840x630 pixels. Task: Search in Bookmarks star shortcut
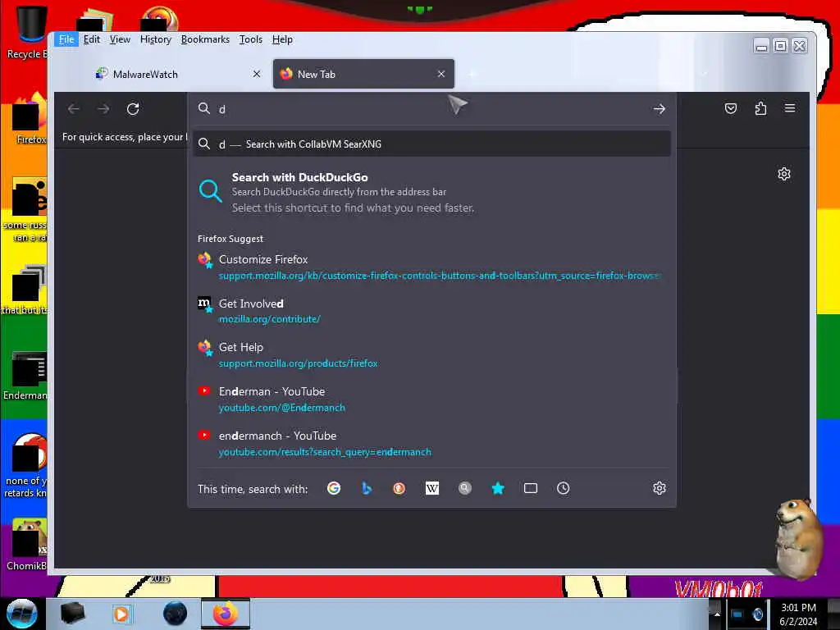pyautogui.click(x=498, y=488)
